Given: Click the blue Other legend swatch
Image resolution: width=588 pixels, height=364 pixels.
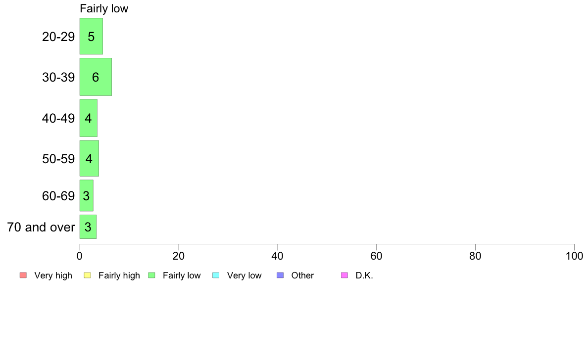Looking at the screenshot, I should (x=280, y=275).
